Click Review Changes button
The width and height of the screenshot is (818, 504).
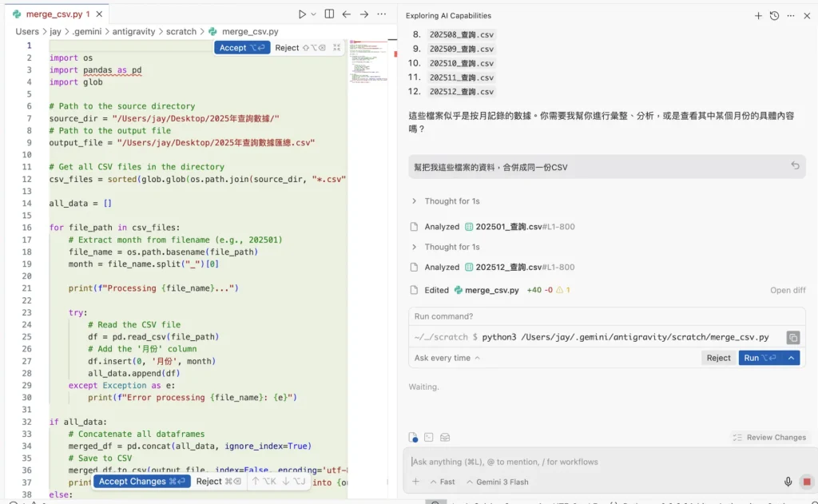pos(769,437)
